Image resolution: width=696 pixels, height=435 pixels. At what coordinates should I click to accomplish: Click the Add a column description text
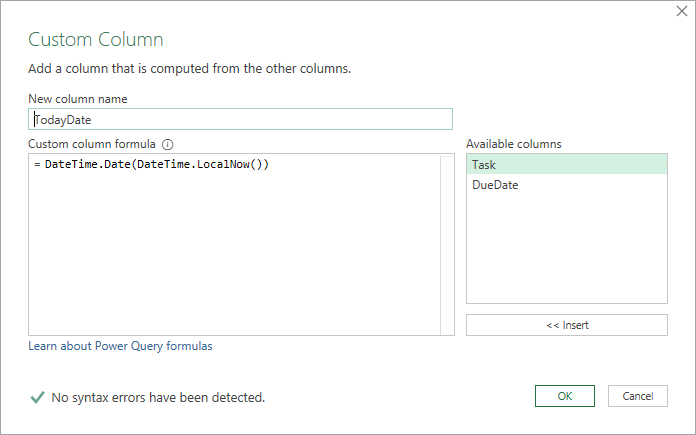click(189, 69)
